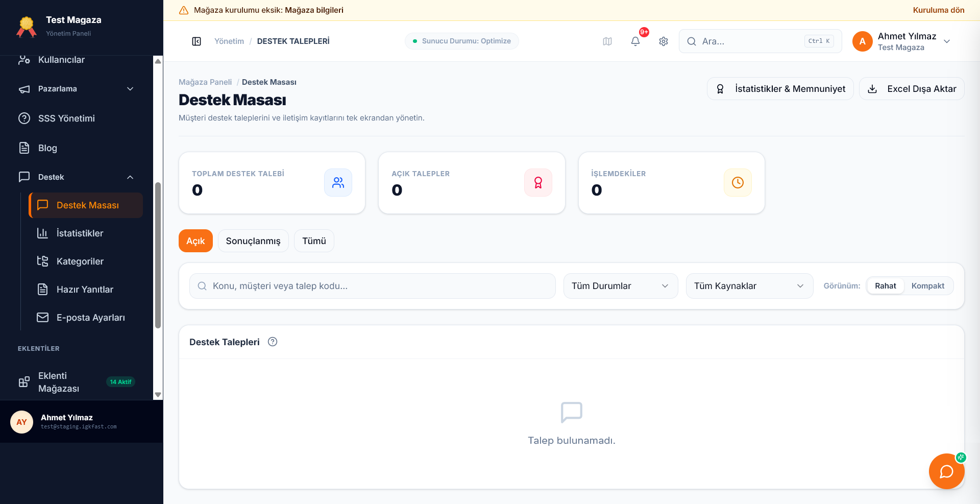980x504 pixels.
Task: Click the Kuruluma dön link
Action: point(939,10)
